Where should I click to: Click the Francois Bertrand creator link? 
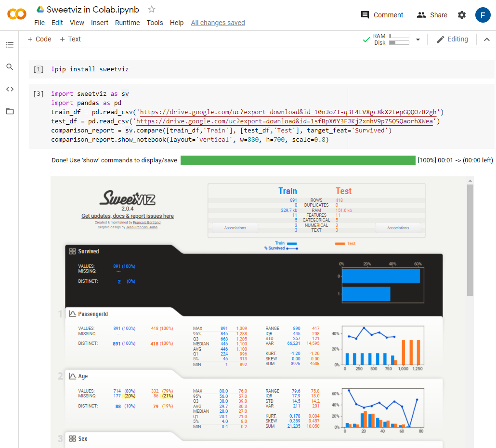coord(147,223)
